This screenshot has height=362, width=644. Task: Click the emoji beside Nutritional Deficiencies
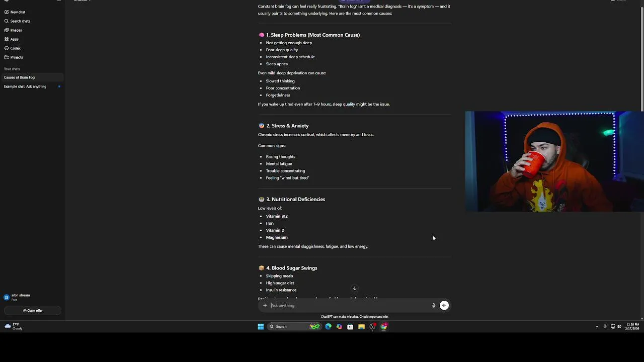click(261, 199)
